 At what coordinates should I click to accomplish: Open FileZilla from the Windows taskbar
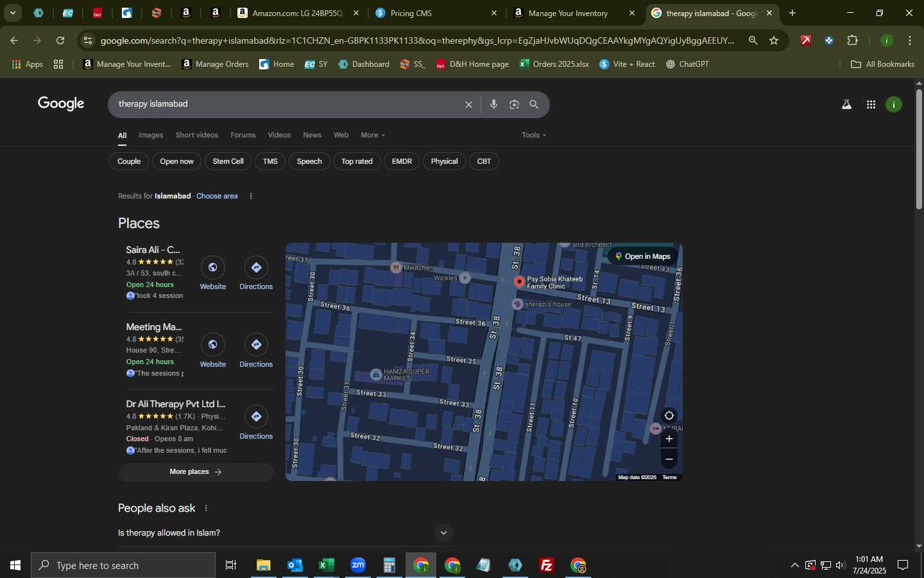[x=547, y=565]
